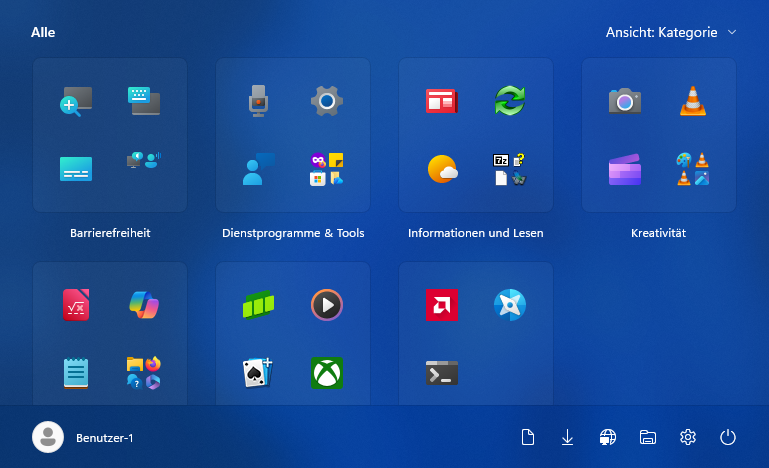Launch the Feedback Hub app
Viewport: 769px width, 468px height.
(x=258, y=169)
